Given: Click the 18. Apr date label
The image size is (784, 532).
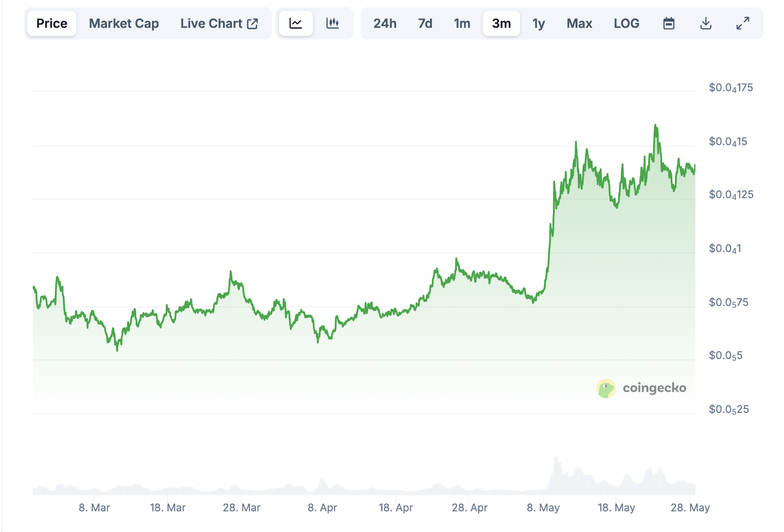Looking at the screenshot, I should pos(396,508).
